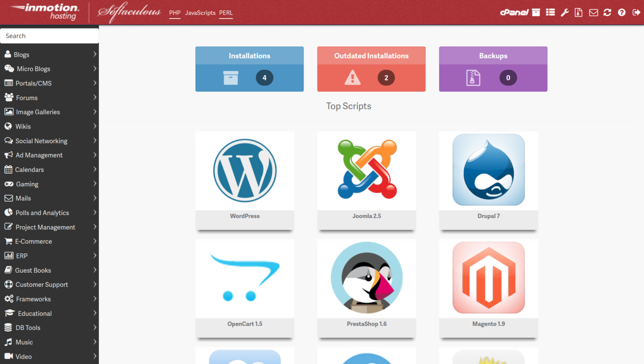The height and width of the screenshot is (364, 644).
Task: Open Softaculous settings via the wrench icon
Action: 564,12
